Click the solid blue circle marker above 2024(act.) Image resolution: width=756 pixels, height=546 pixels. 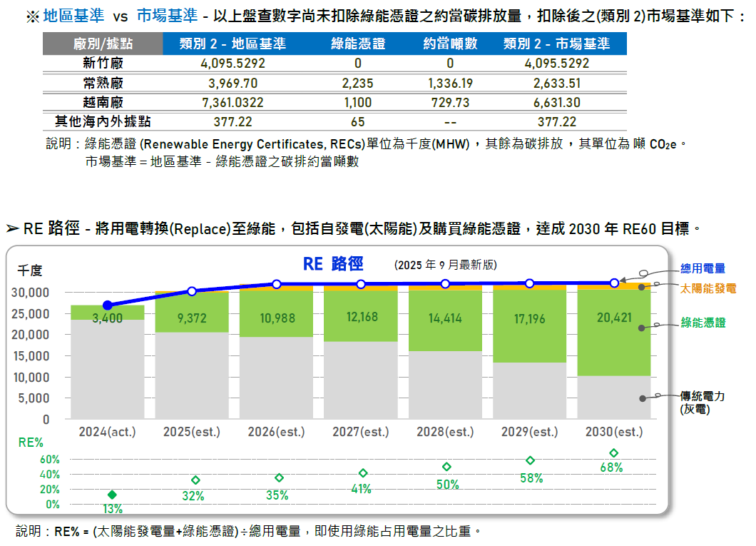[x=108, y=305]
